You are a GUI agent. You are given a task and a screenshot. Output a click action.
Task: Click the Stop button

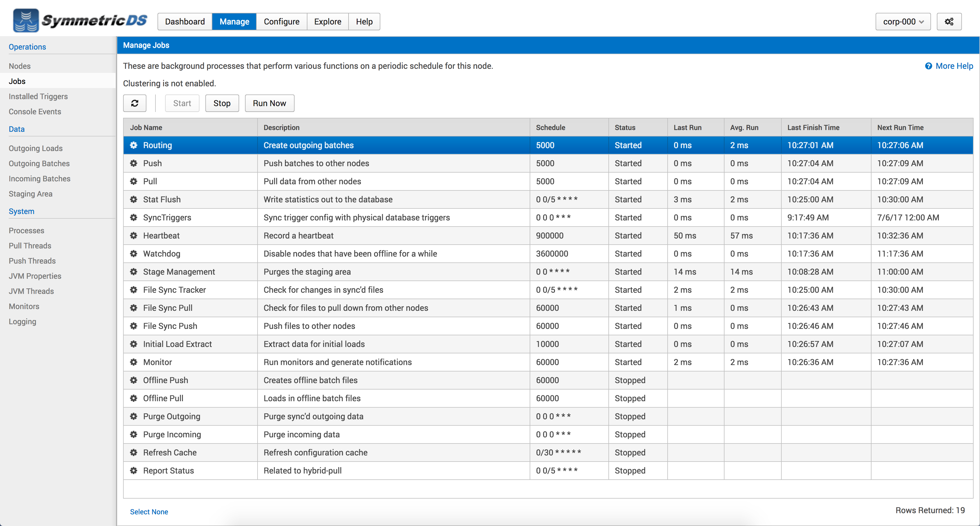click(222, 103)
